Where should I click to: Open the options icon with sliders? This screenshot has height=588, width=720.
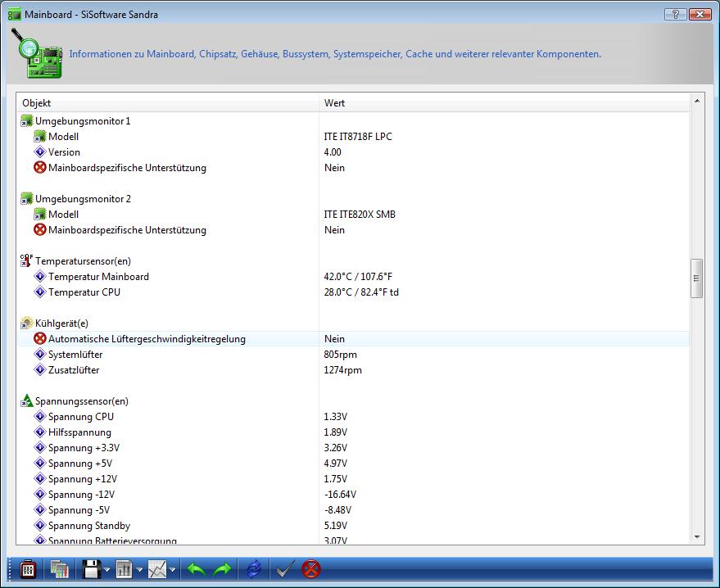[x=28, y=569]
